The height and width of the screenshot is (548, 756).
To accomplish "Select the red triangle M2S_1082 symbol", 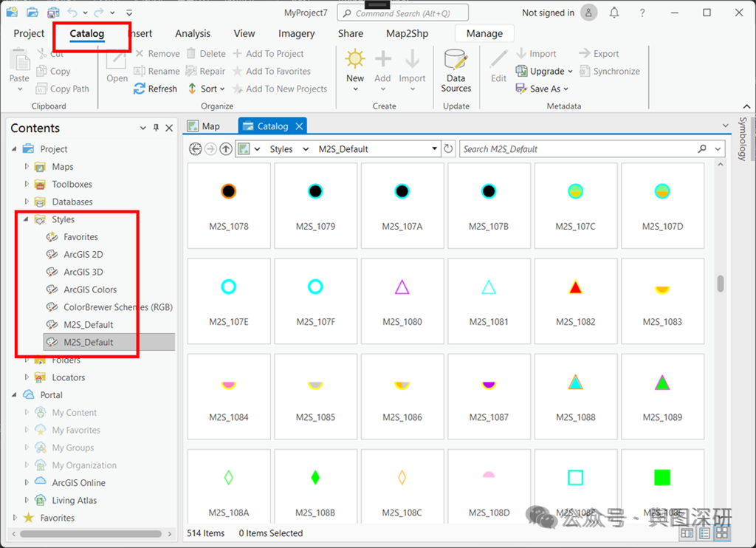I will (x=576, y=300).
